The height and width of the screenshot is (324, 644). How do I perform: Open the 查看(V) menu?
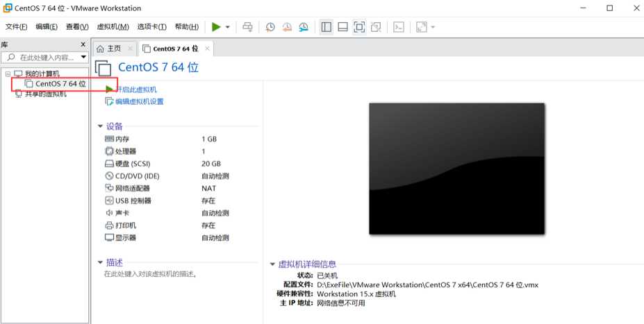(x=77, y=27)
